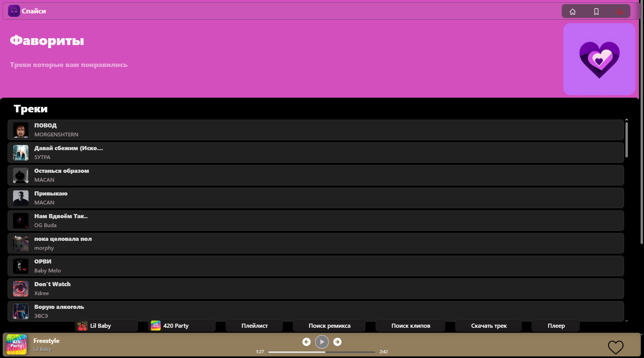Viewport: 644px width, 358px height.
Task: Play пока целовала пол by morphy
Action: (x=316, y=243)
